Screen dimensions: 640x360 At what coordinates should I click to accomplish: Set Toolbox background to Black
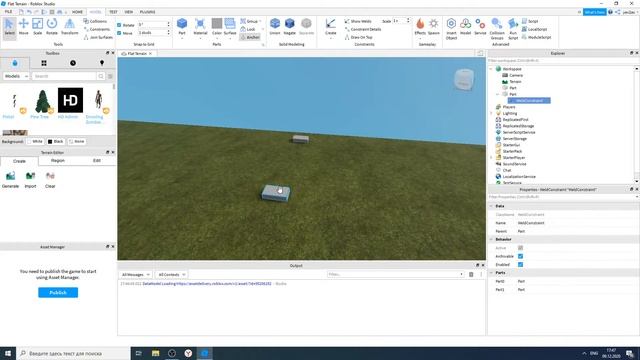click(x=56, y=142)
